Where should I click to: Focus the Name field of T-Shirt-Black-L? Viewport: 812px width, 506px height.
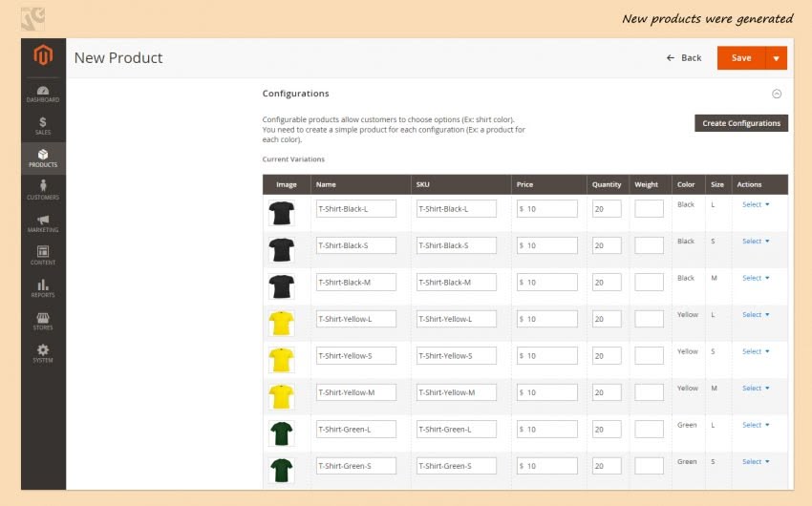[x=356, y=209]
